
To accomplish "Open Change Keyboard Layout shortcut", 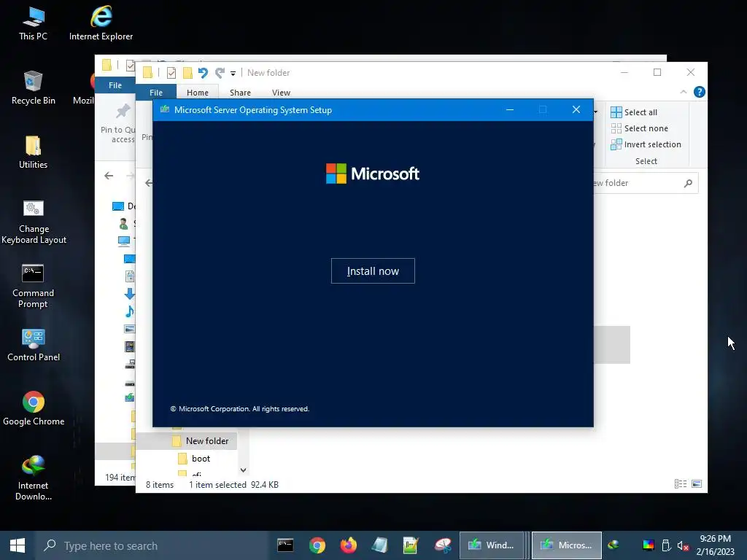I will pos(34,222).
